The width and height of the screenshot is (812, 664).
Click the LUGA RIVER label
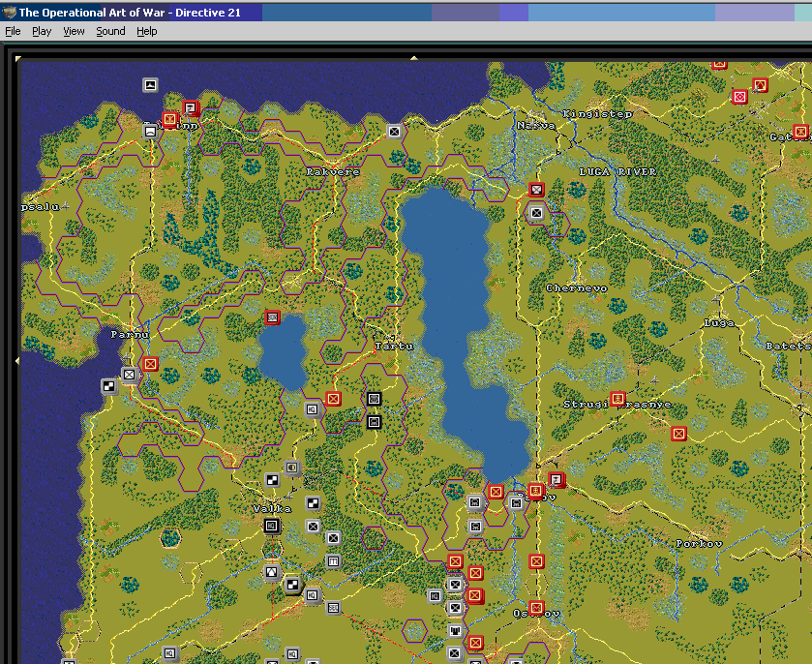(x=617, y=171)
